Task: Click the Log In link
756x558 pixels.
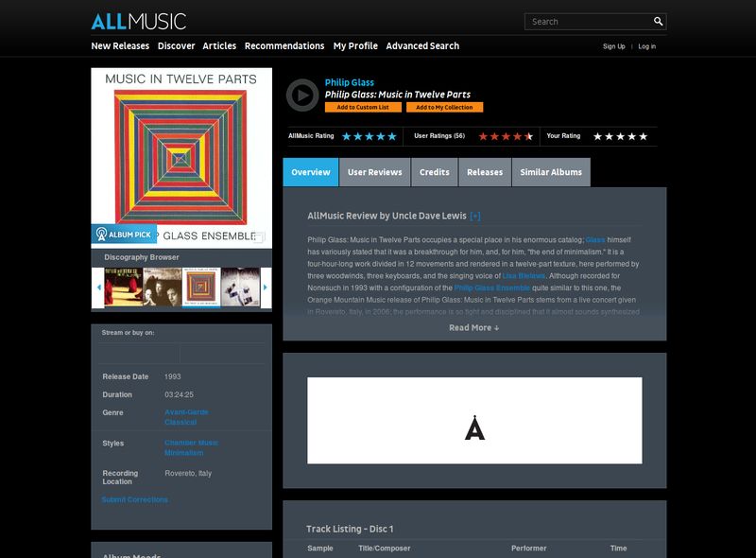Action: pyautogui.click(x=647, y=46)
